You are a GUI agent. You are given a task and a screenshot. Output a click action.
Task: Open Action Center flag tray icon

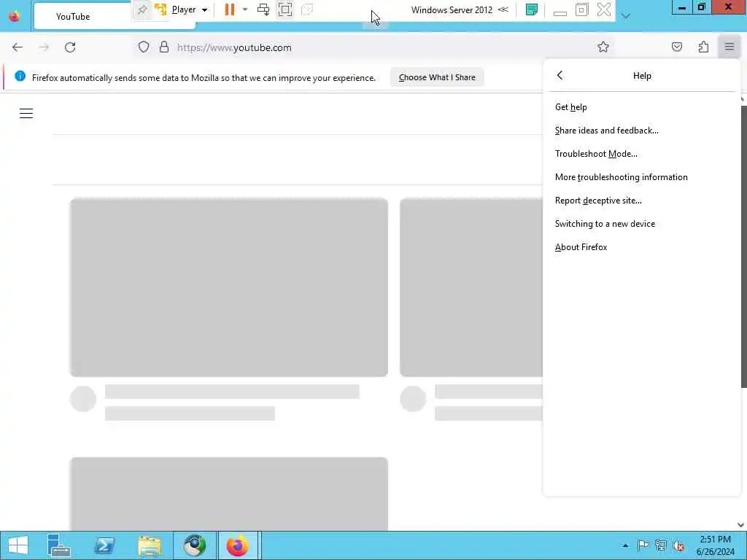(643, 545)
